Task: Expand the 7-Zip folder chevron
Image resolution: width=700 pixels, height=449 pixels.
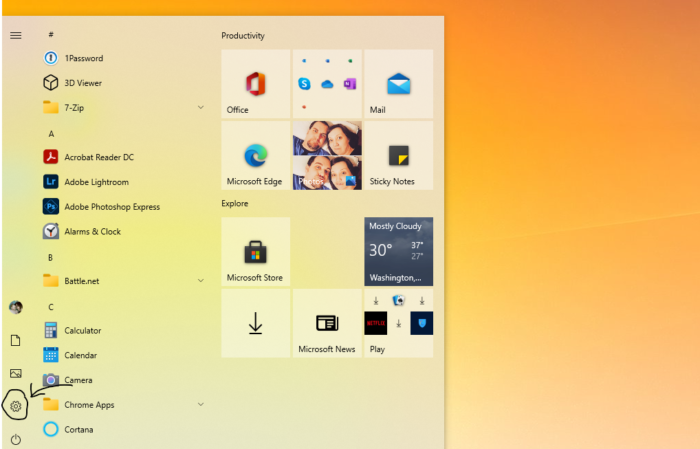Action: tap(200, 108)
